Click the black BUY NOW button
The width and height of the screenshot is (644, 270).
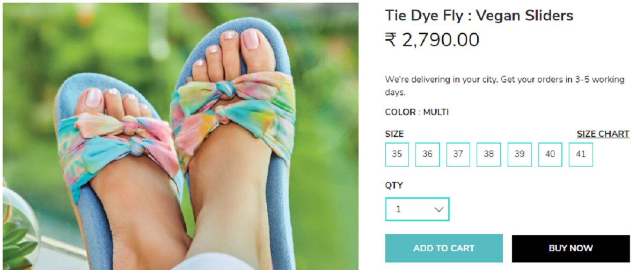[x=570, y=249]
